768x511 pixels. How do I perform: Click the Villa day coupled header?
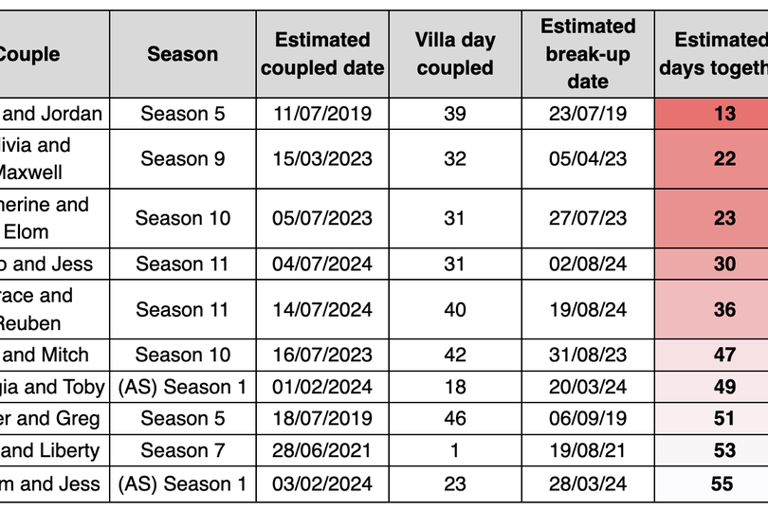click(x=455, y=54)
